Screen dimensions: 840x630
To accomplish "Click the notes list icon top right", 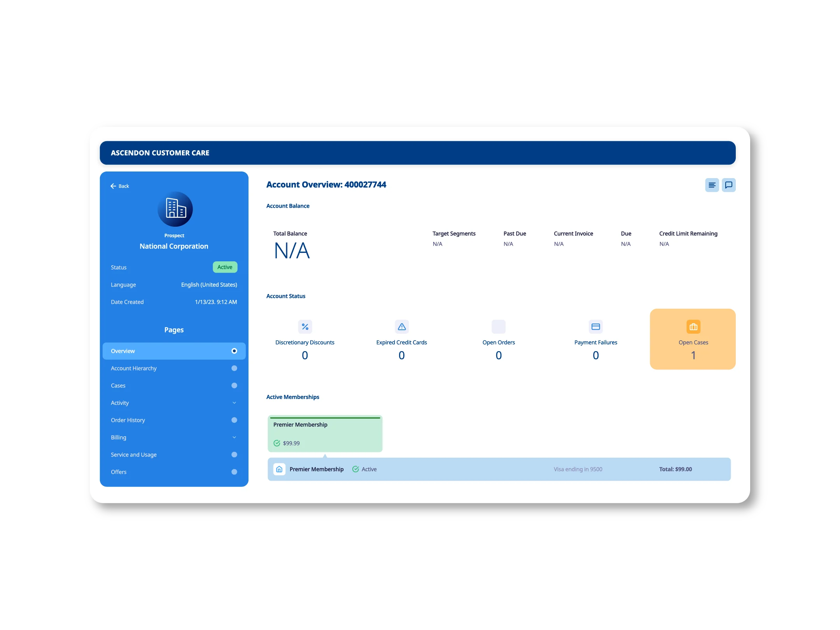I will 712,185.
